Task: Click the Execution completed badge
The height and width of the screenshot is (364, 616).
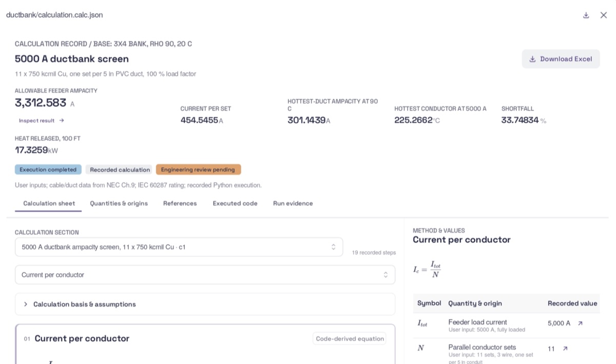Action: pos(48,170)
